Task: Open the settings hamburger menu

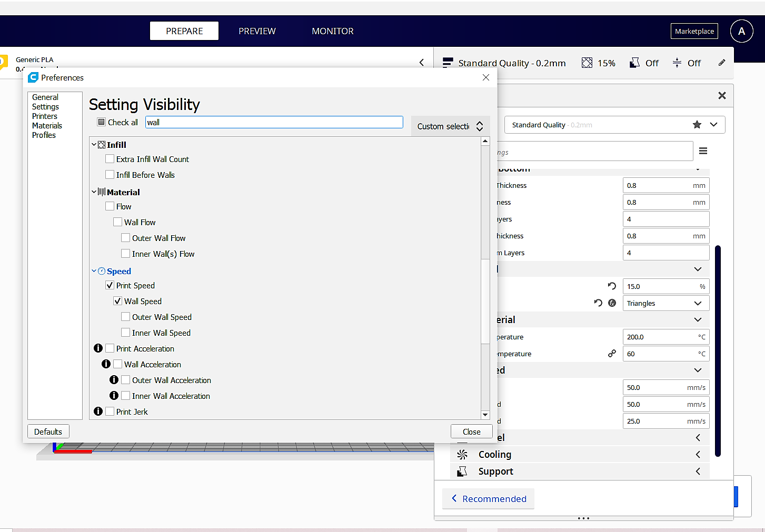Action: coord(703,151)
